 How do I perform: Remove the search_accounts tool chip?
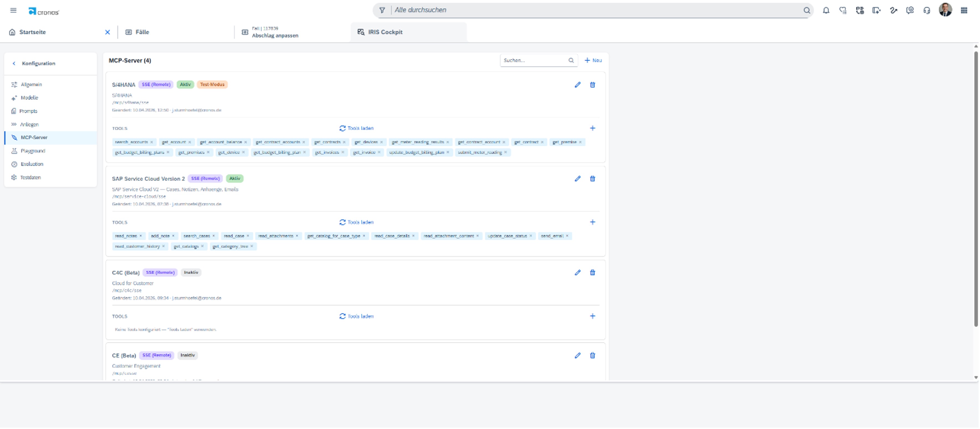pyautogui.click(x=151, y=142)
